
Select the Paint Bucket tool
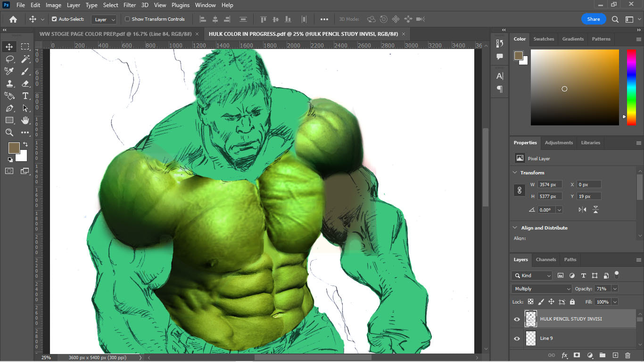point(9,96)
